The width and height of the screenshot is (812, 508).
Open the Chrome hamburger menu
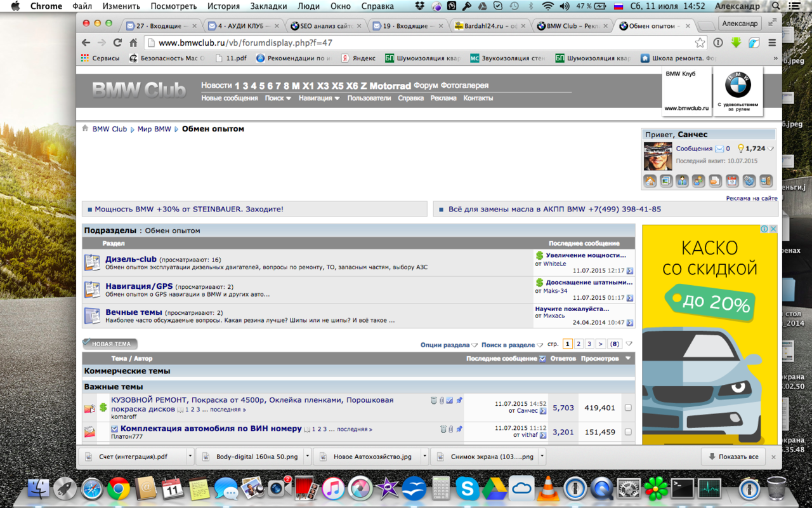(x=772, y=43)
